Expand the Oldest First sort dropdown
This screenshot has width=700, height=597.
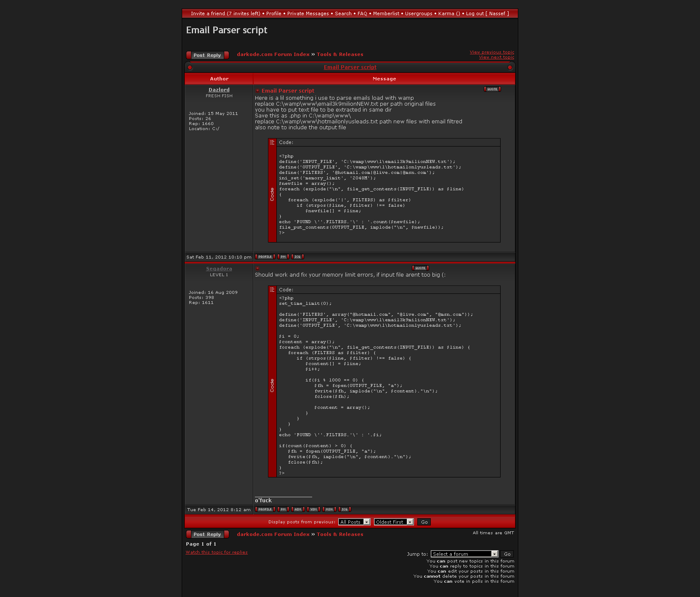point(394,522)
